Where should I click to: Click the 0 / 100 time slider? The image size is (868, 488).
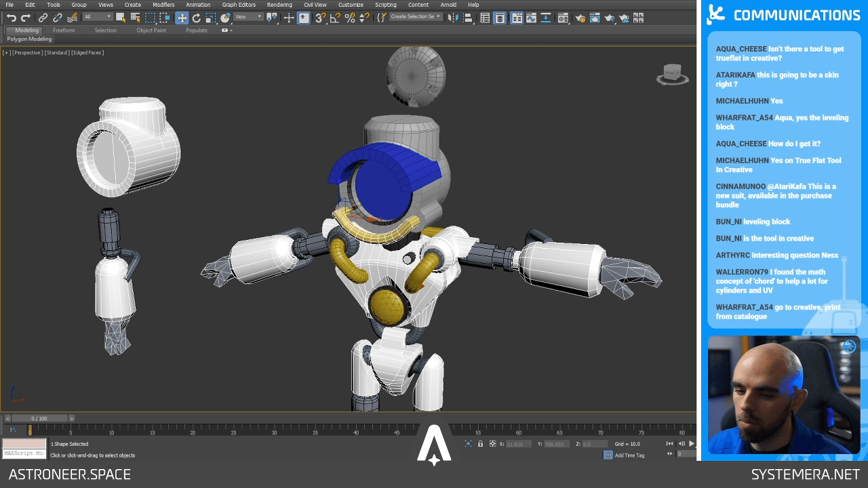coord(39,418)
